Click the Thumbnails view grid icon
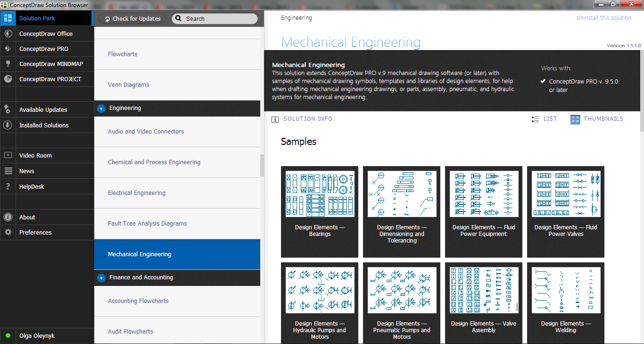 (x=575, y=119)
